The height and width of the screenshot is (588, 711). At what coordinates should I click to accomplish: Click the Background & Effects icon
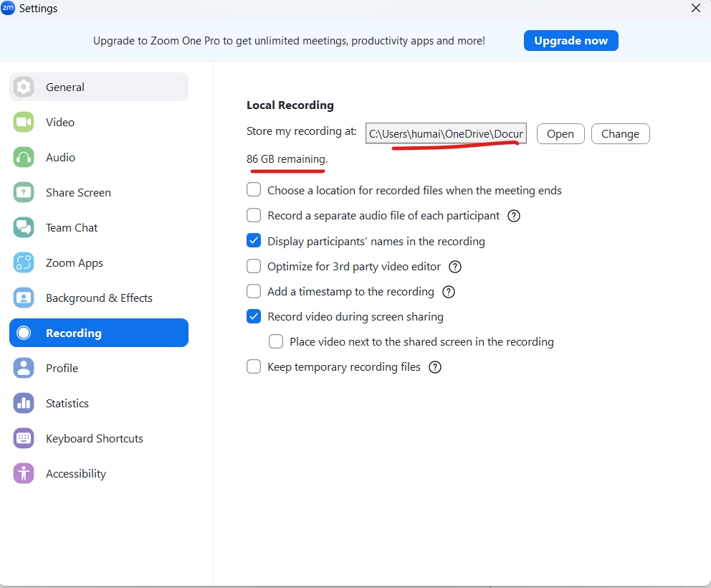pyautogui.click(x=24, y=298)
